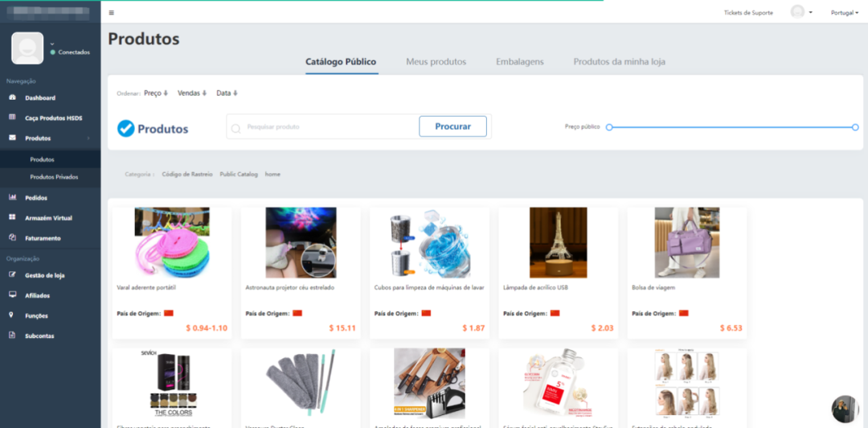This screenshot has width=868, height=428.
Task: Filter by home category
Action: tap(272, 174)
